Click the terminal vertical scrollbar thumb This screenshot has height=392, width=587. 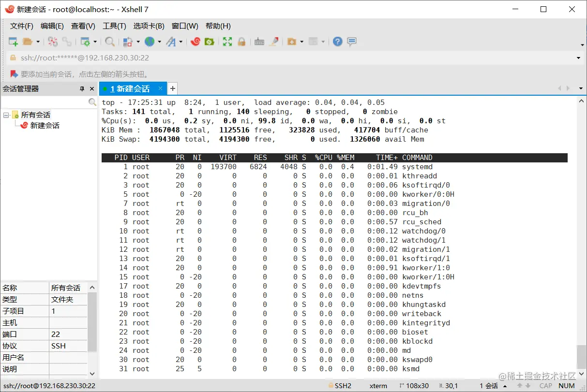coord(581,357)
